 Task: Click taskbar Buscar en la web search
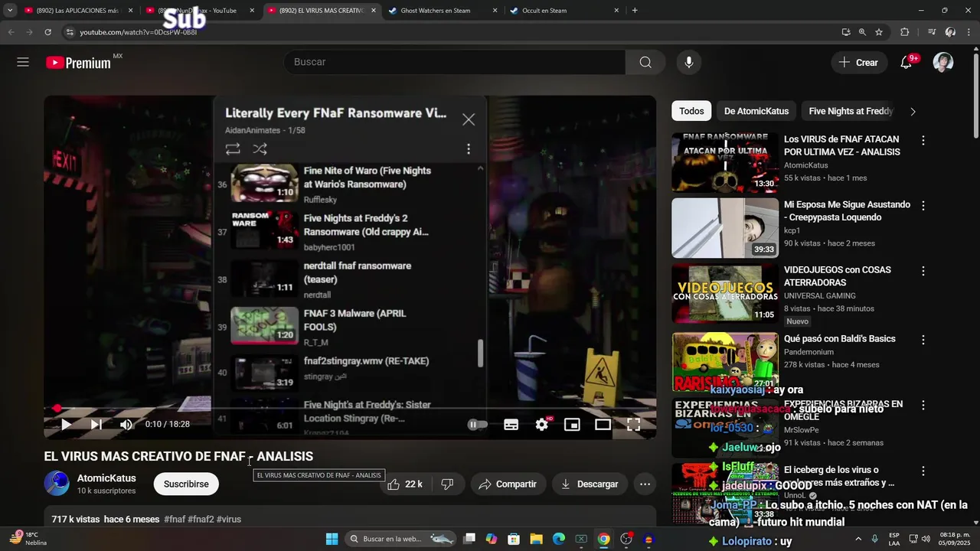coord(401,539)
